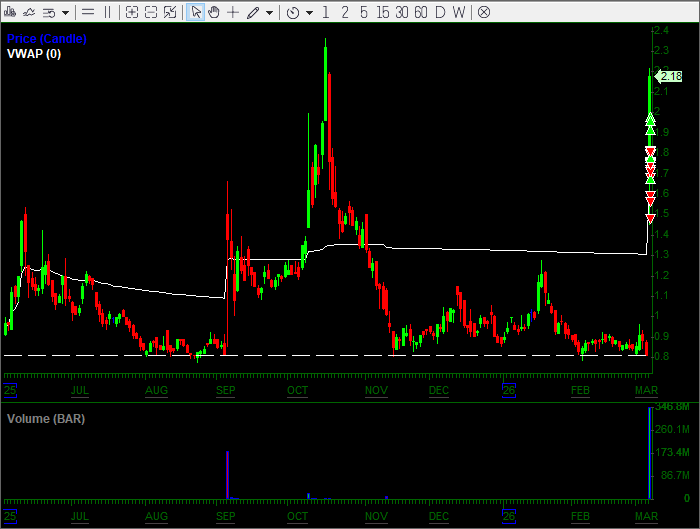Screen dimensions: 700x529
Task: Click the 260.1M volume scale label
Action: click(672, 429)
